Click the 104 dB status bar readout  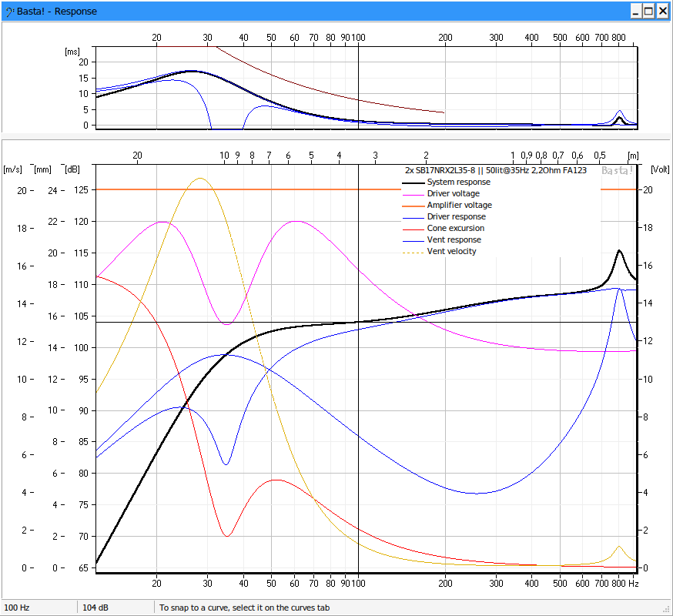[x=95, y=608]
